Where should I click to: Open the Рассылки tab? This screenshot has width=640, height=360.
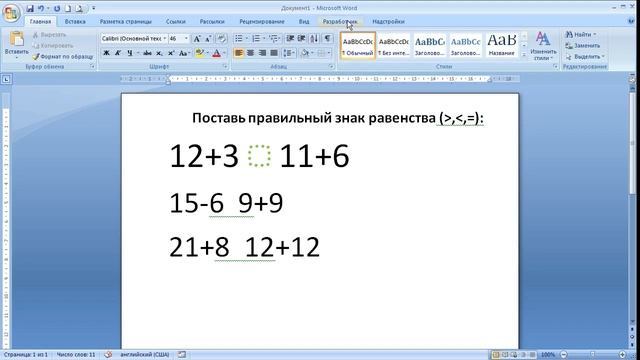(x=212, y=21)
